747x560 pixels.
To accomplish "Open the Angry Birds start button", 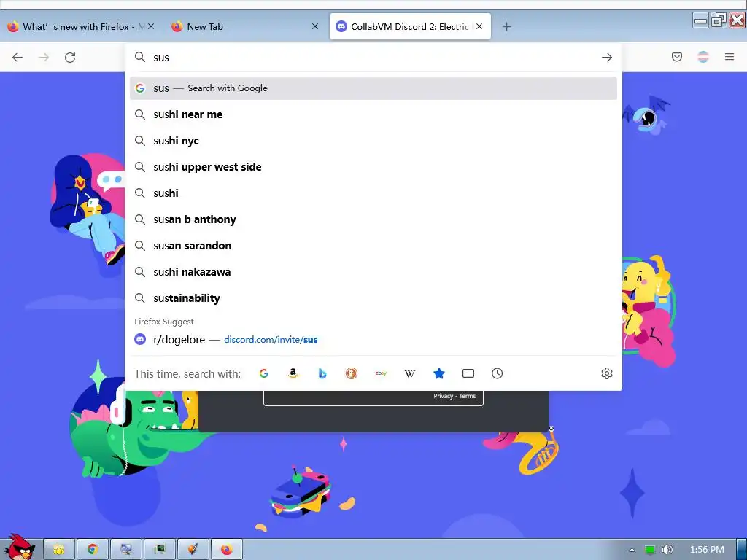I will click(19, 547).
